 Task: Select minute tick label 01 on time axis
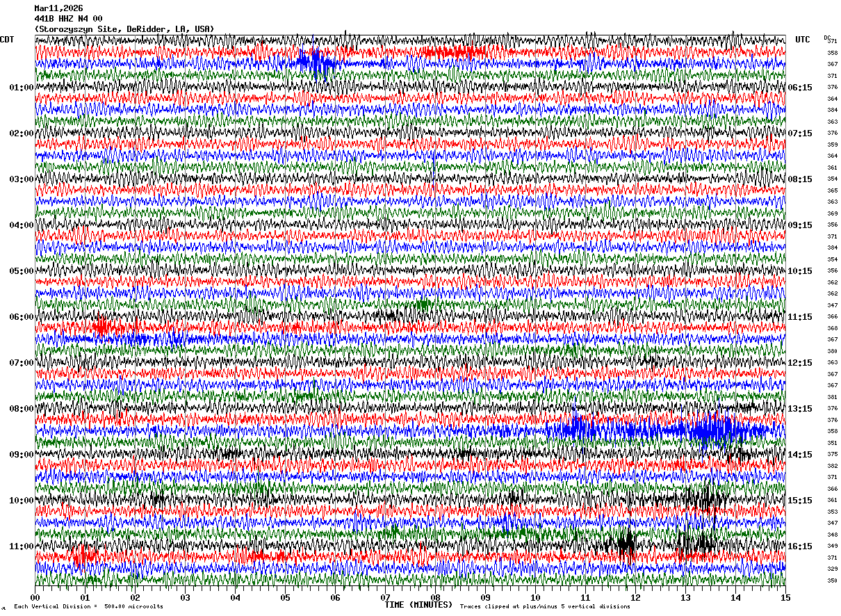(x=85, y=597)
